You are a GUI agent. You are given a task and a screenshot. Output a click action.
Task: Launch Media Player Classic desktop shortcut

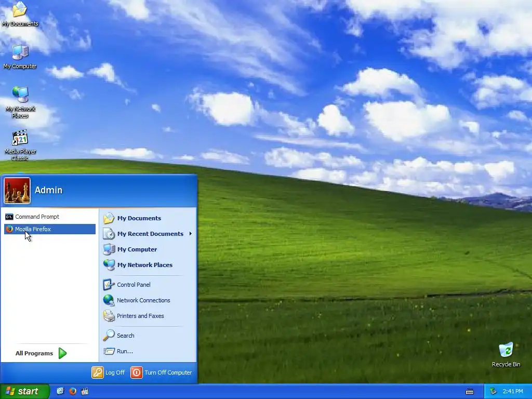[20, 145]
